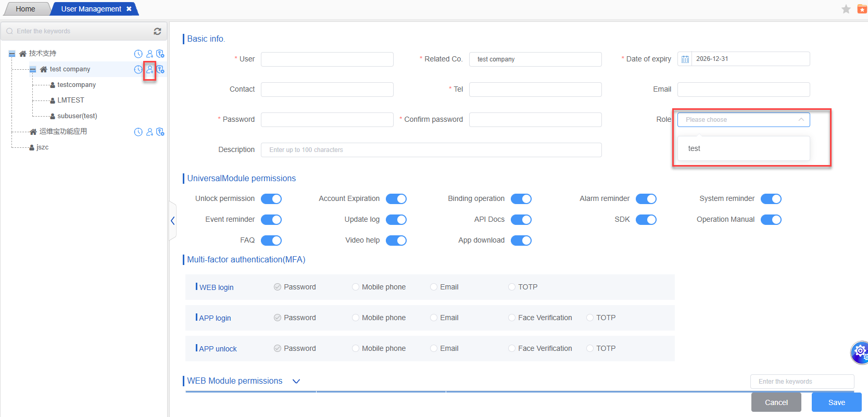Click clock icon in 技术支持 row
The height and width of the screenshot is (417, 868).
[x=138, y=54]
